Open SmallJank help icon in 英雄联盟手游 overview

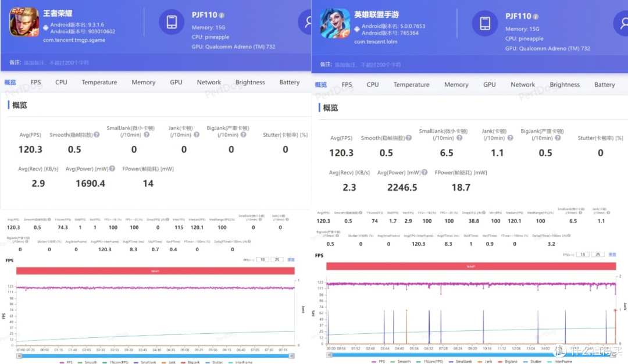coord(459,138)
